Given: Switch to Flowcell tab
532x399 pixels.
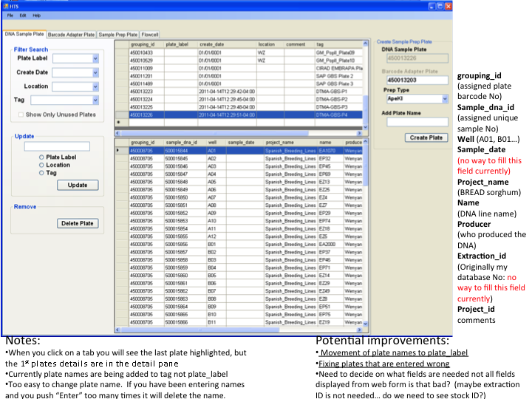Looking at the screenshot, I should (150, 35).
